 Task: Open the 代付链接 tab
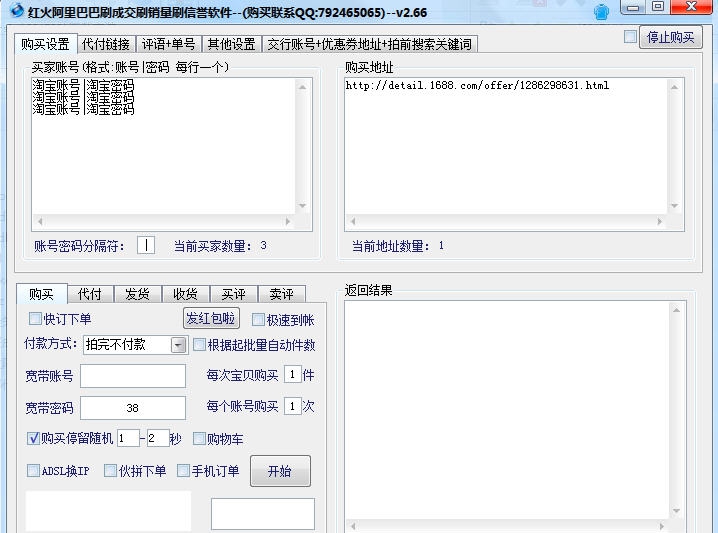click(106, 44)
